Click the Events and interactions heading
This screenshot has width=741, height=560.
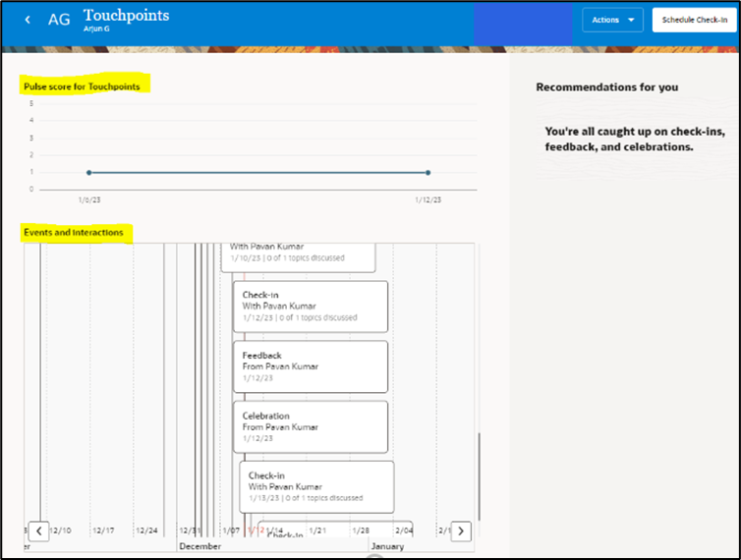click(x=74, y=233)
